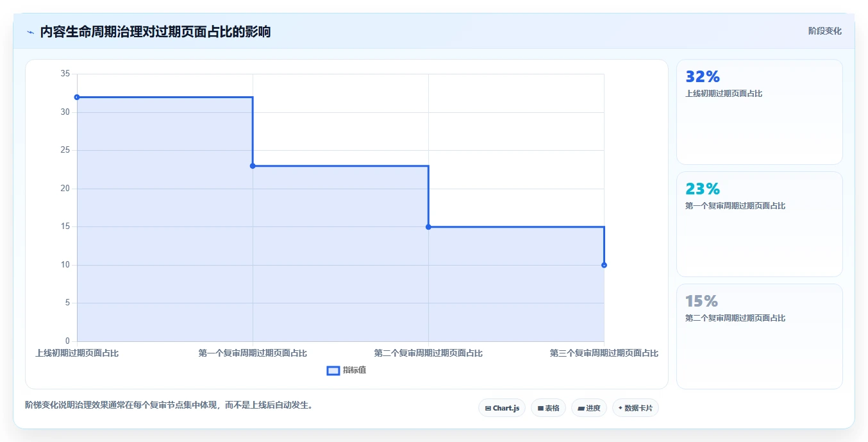This screenshot has height=442, width=868.
Task: Click the data point at value 15
Action: (428, 227)
